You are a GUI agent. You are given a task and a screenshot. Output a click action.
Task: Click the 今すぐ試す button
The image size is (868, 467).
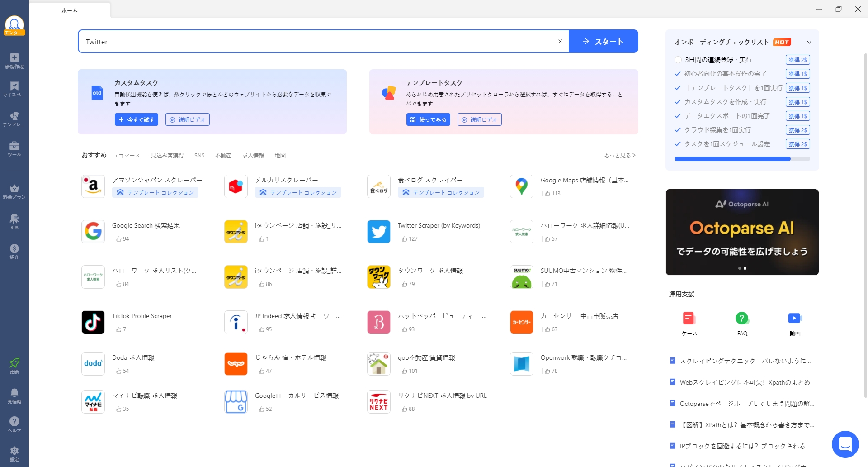[137, 119]
